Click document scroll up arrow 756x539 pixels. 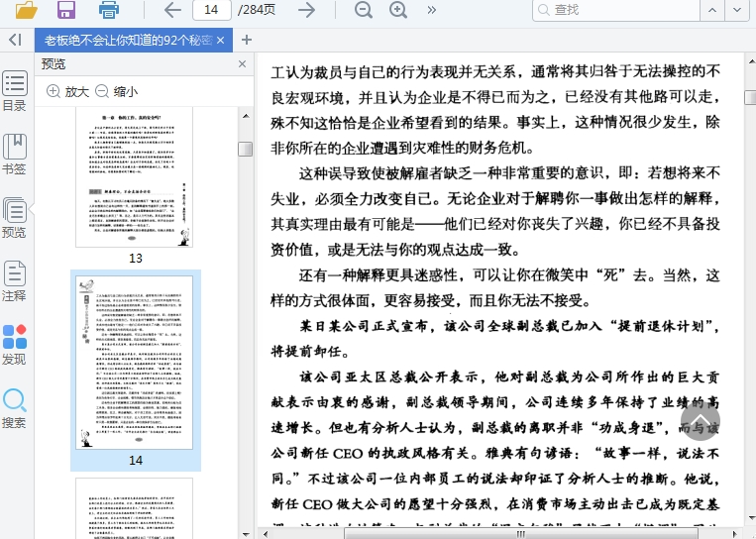pyautogui.click(x=751, y=61)
